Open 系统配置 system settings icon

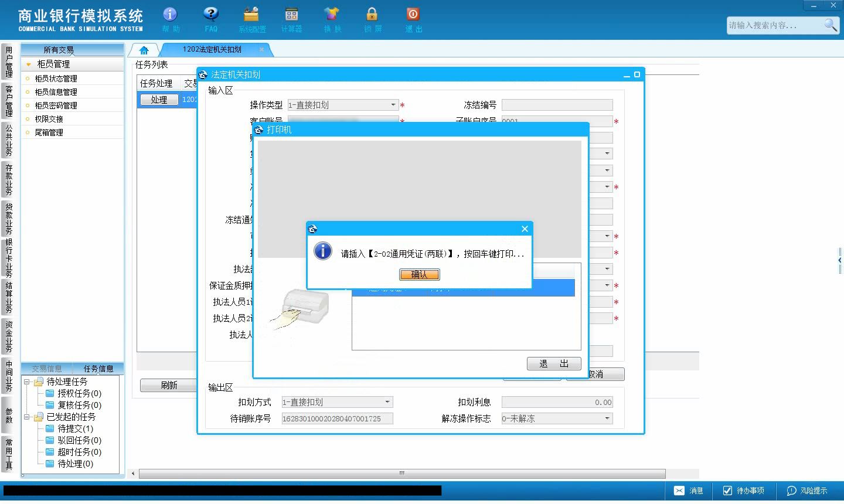(251, 19)
